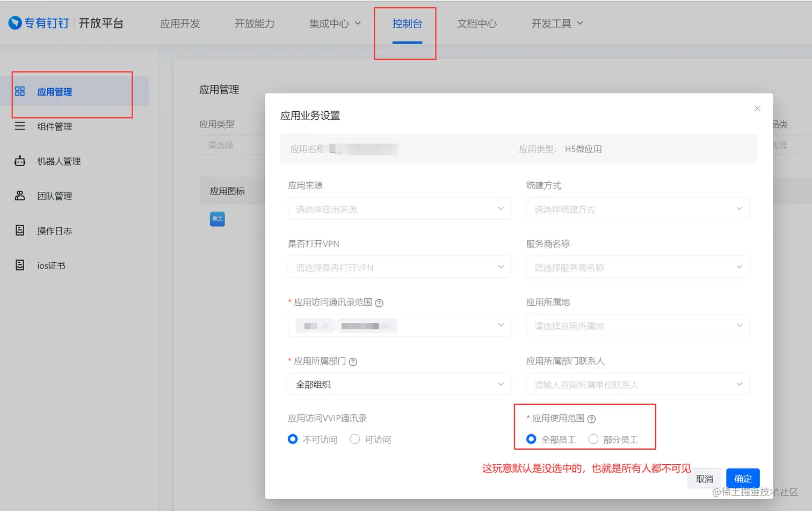Select 不可访问 for VVIP通讯录
812x511 pixels.
pyautogui.click(x=293, y=439)
